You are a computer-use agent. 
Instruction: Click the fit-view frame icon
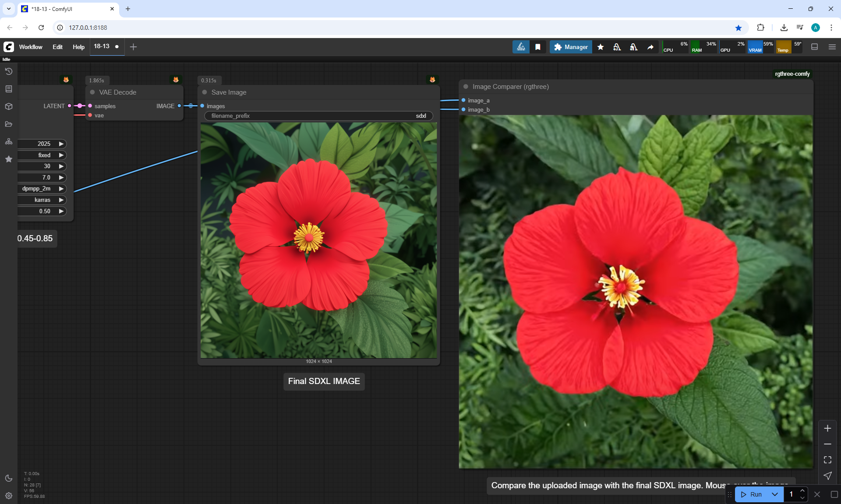pos(827,460)
